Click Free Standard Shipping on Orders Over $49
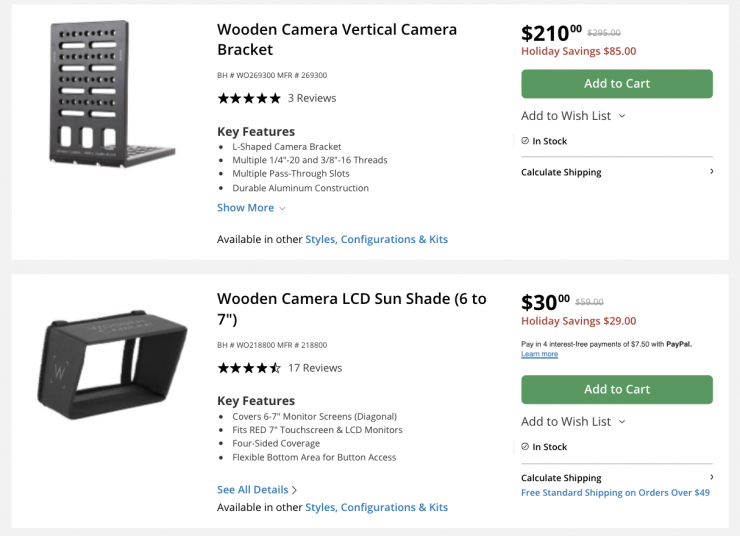740x536 pixels. [x=615, y=493]
